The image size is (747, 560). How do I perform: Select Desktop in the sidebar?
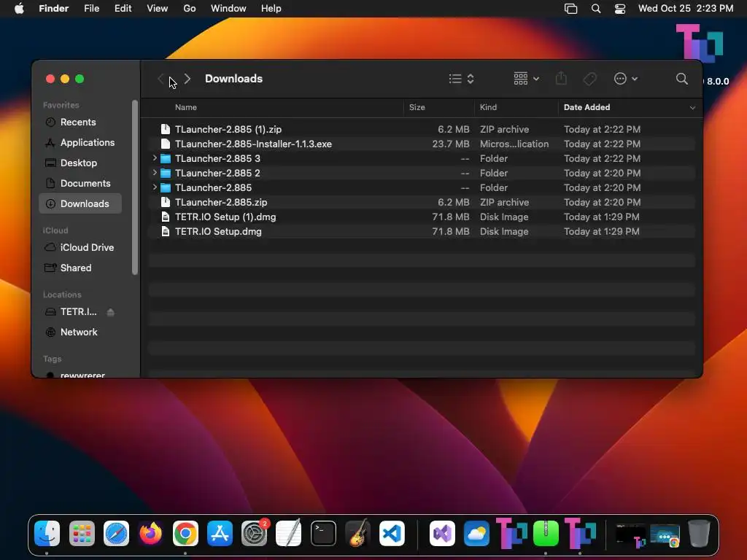click(x=80, y=163)
